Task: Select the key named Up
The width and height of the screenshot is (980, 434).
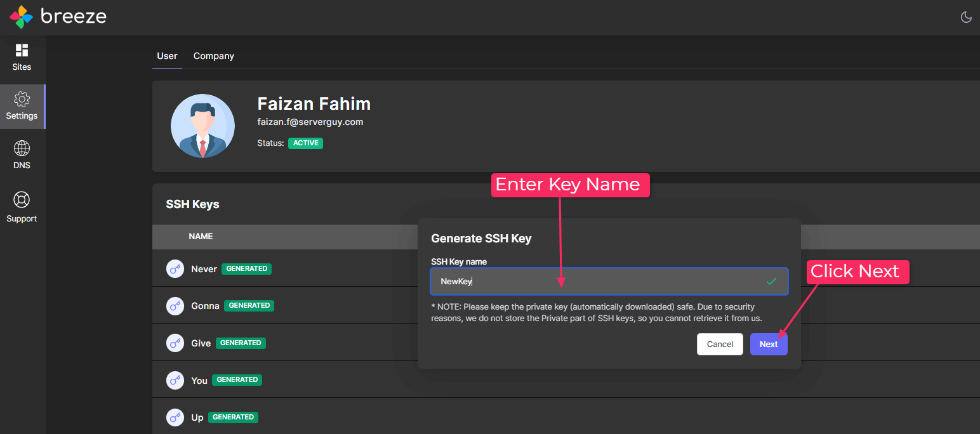Action: pos(197,418)
